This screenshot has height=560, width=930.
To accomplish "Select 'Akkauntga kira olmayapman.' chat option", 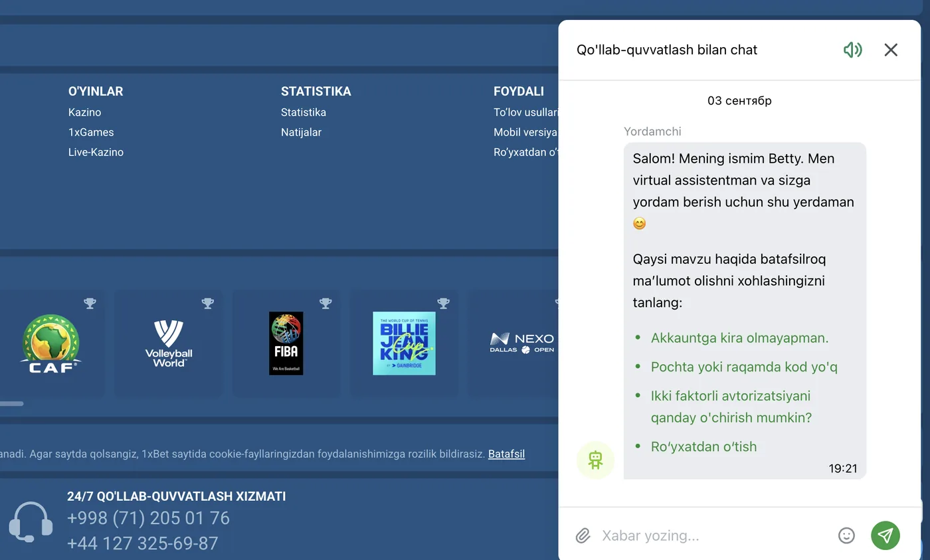I will [740, 338].
